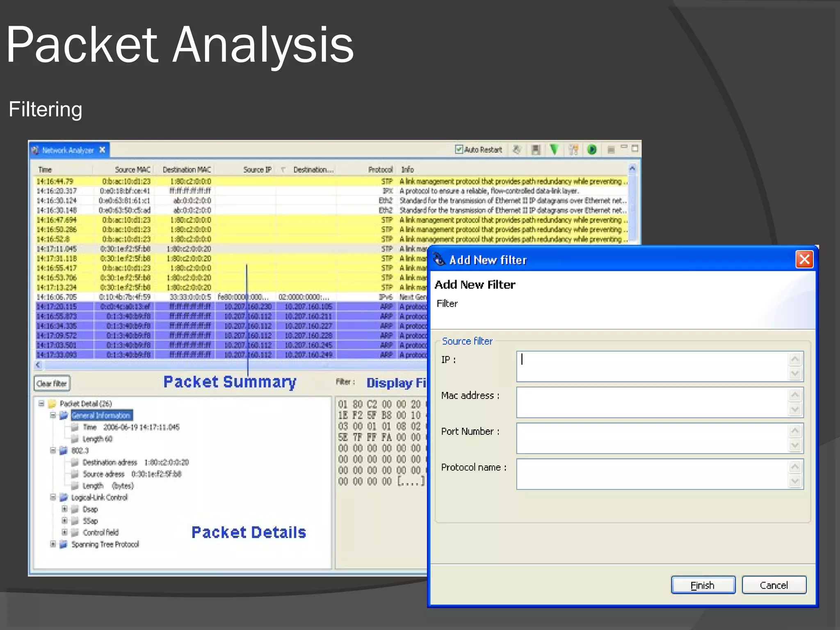Click the save floppy disk toolbar icon
Viewport: 840px width, 630px height.
[535, 150]
